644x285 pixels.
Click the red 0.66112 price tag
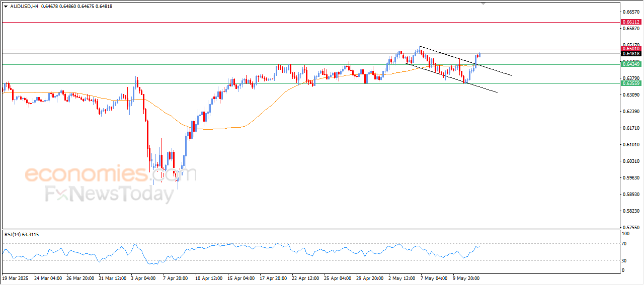(631, 22)
